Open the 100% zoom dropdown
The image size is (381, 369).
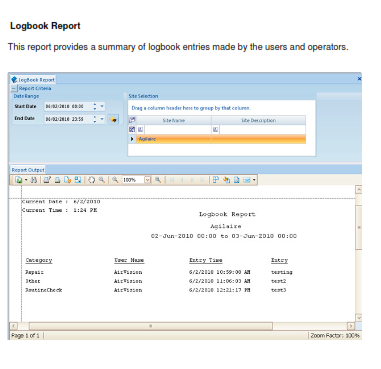(147, 180)
